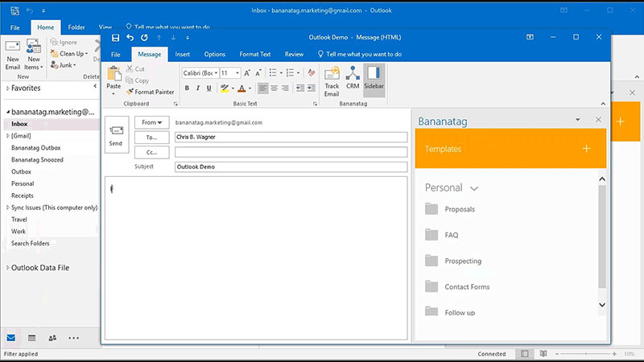Apply the text highlight color
The width and height of the screenshot is (644, 362).
tap(225, 88)
